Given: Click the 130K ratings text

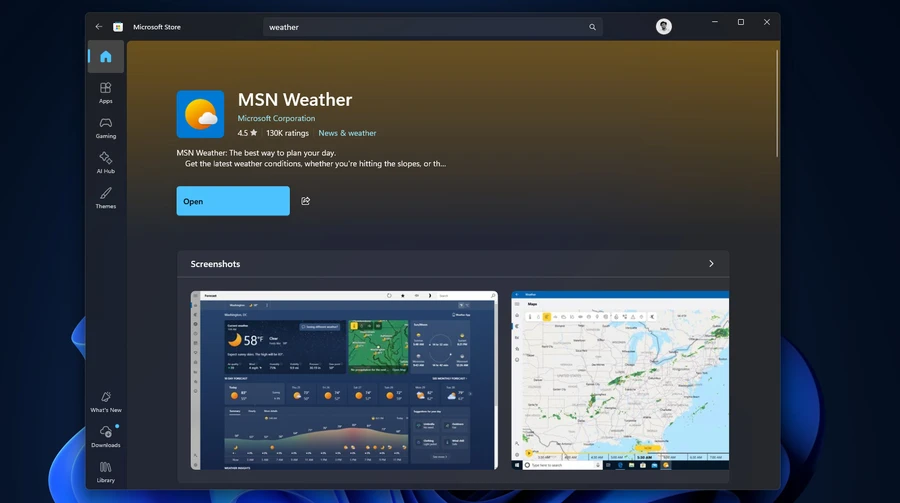Looking at the screenshot, I should [288, 133].
